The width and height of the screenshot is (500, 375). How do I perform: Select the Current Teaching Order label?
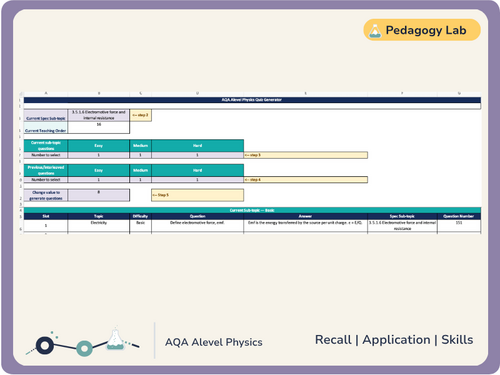(46, 128)
